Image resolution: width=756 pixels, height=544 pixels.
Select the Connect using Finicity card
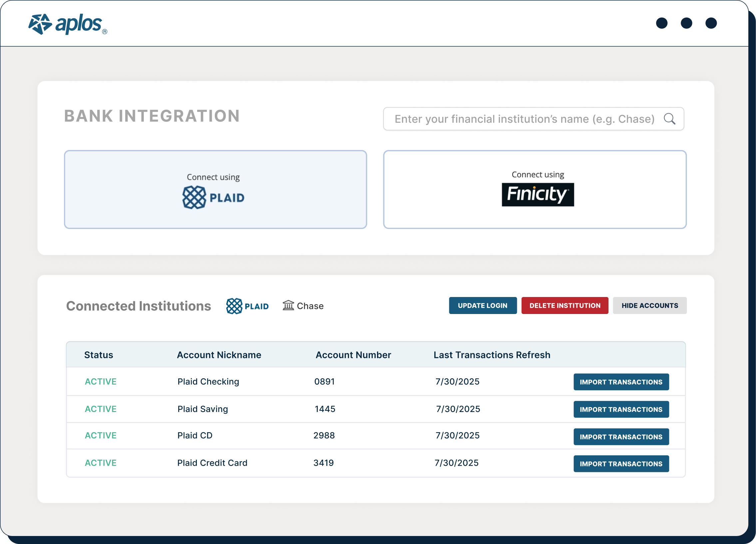535,189
